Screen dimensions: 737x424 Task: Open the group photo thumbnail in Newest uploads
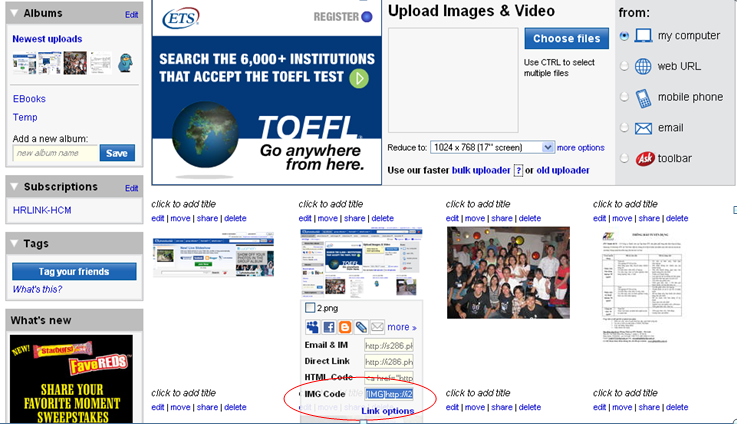(75, 63)
